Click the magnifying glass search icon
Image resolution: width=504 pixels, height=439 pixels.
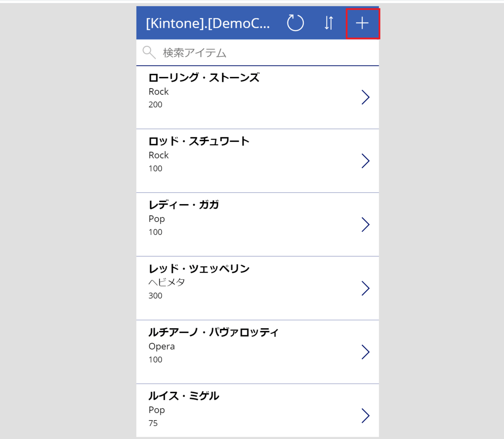pyautogui.click(x=149, y=53)
